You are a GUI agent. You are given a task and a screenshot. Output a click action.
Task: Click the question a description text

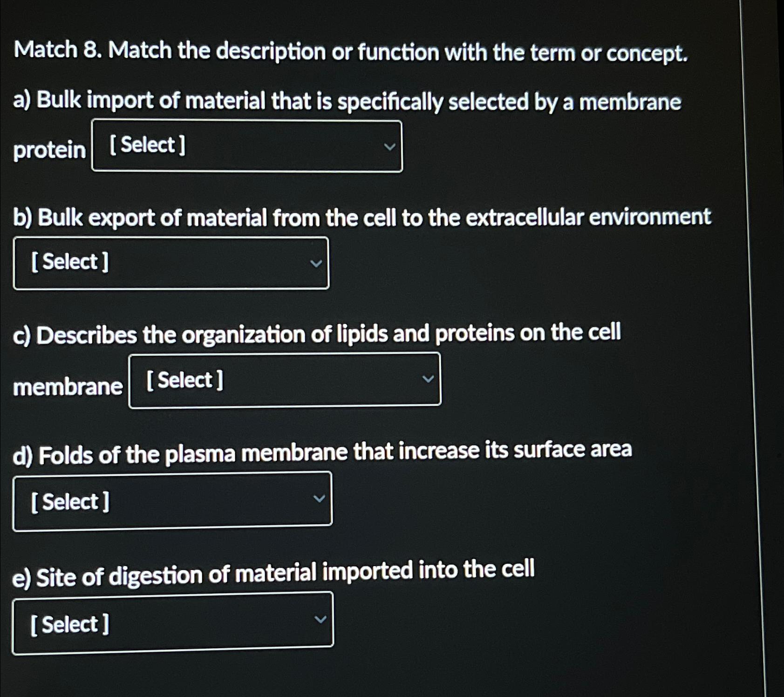[347, 102]
